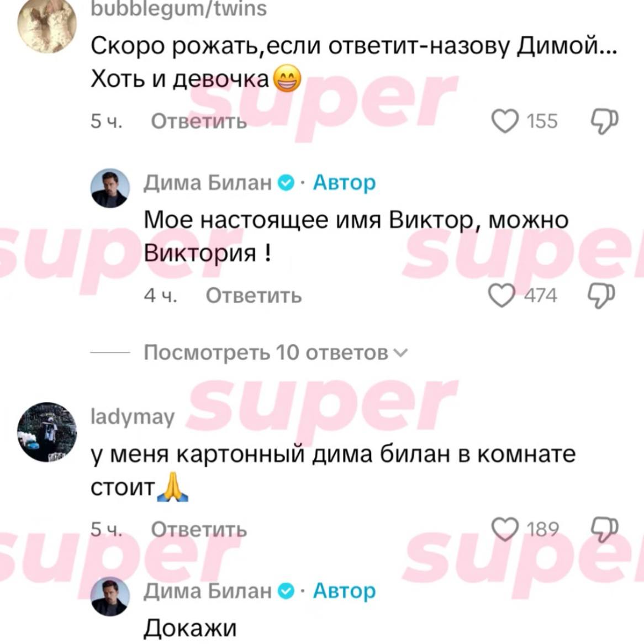Image resolution: width=644 pixels, height=644 pixels.
Task: Open the bubblegum/twins username link
Action: pyautogui.click(x=178, y=9)
